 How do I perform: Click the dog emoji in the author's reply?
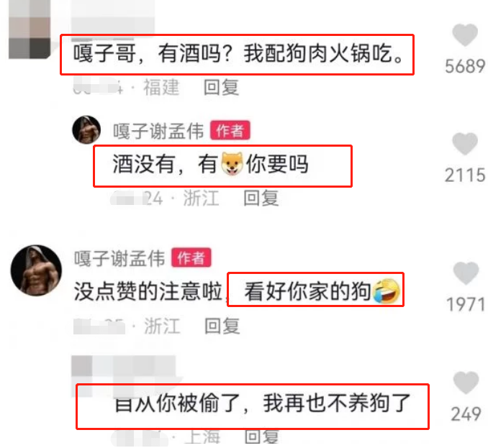232,164
